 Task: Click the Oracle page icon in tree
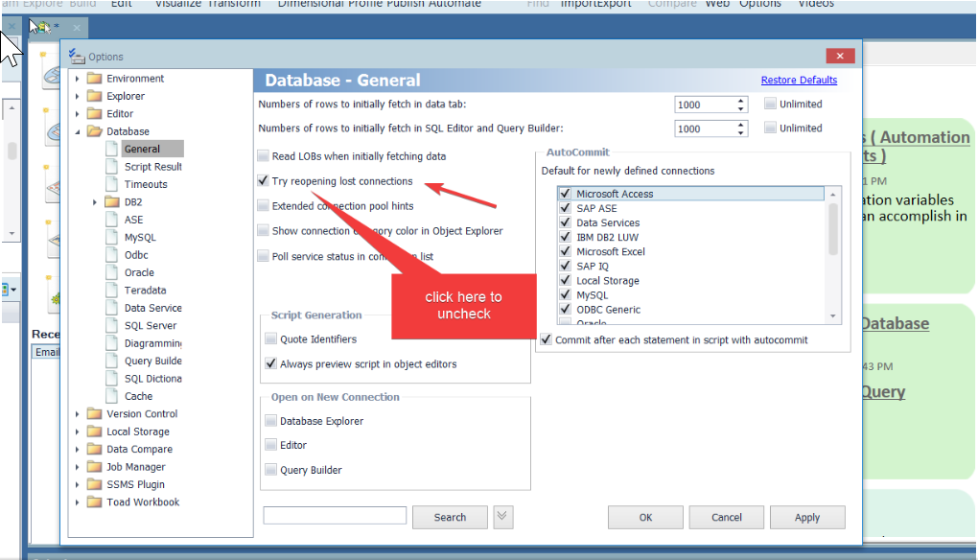[x=113, y=273]
